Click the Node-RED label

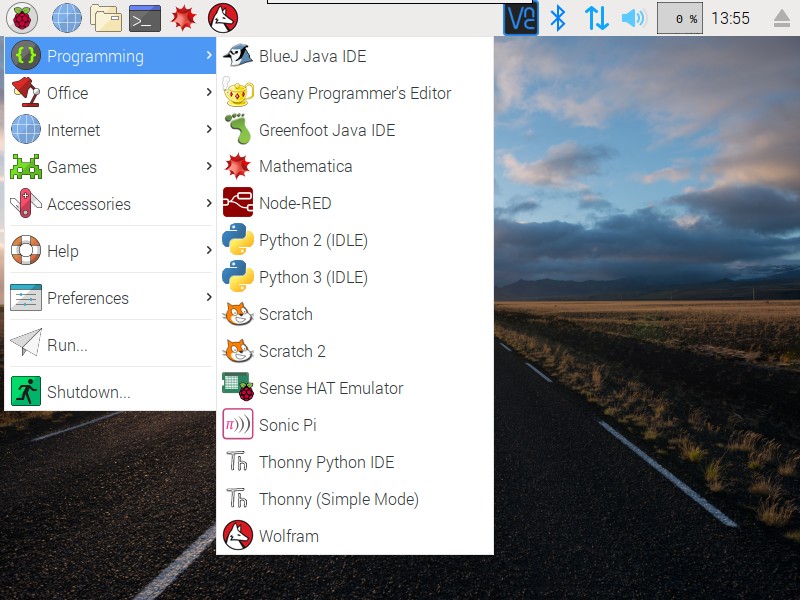point(295,203)
